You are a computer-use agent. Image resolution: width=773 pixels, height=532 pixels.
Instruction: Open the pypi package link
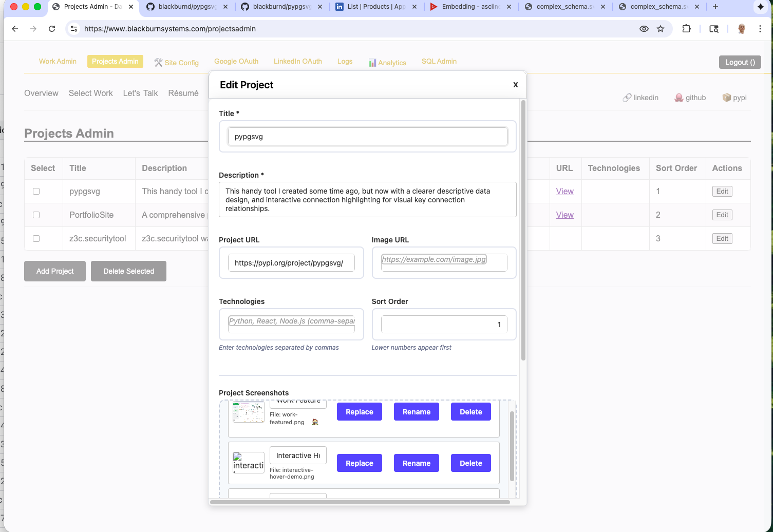[734, 98]
